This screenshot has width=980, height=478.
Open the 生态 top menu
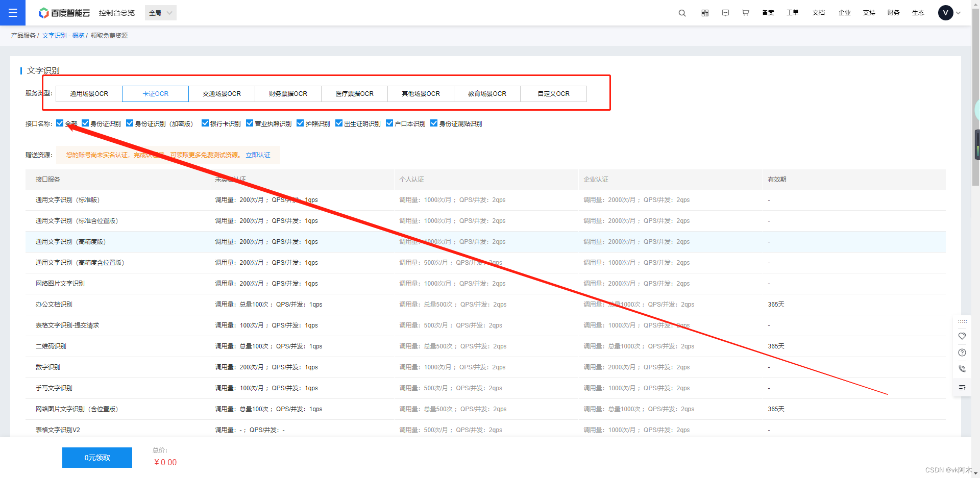(918, 13)
